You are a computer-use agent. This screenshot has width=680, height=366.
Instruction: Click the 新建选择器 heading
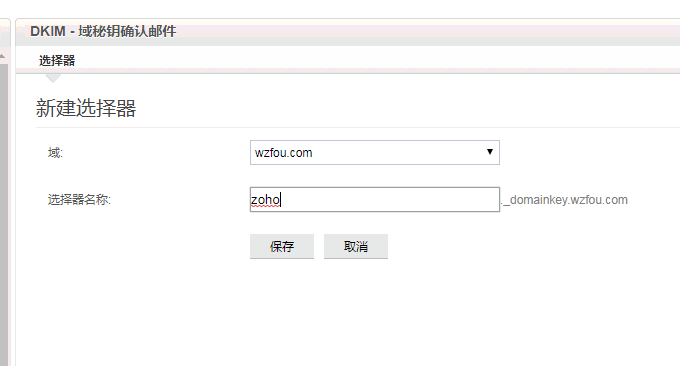[86, 108]
